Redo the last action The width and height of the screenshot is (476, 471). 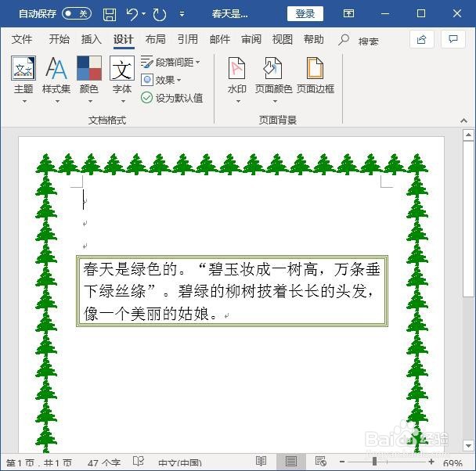pyautogui.click(x=160, y=14)
